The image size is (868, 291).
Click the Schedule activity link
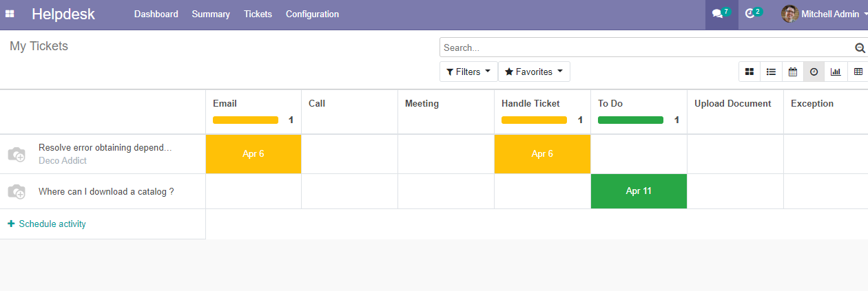tap(47, 224)
